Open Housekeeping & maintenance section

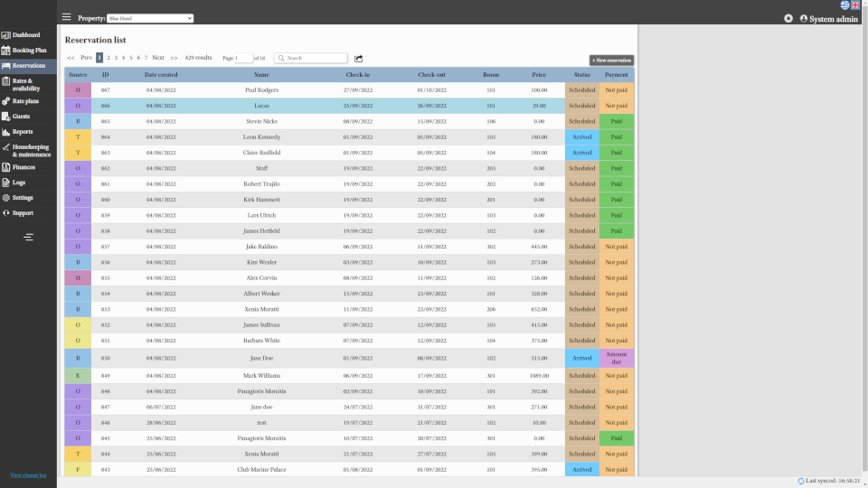30,150
